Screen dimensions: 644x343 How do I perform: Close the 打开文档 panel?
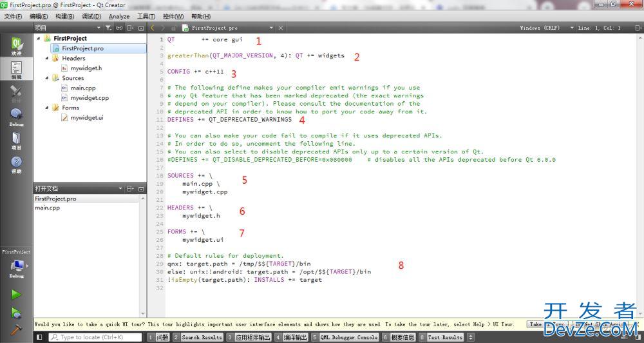[141, 189]
